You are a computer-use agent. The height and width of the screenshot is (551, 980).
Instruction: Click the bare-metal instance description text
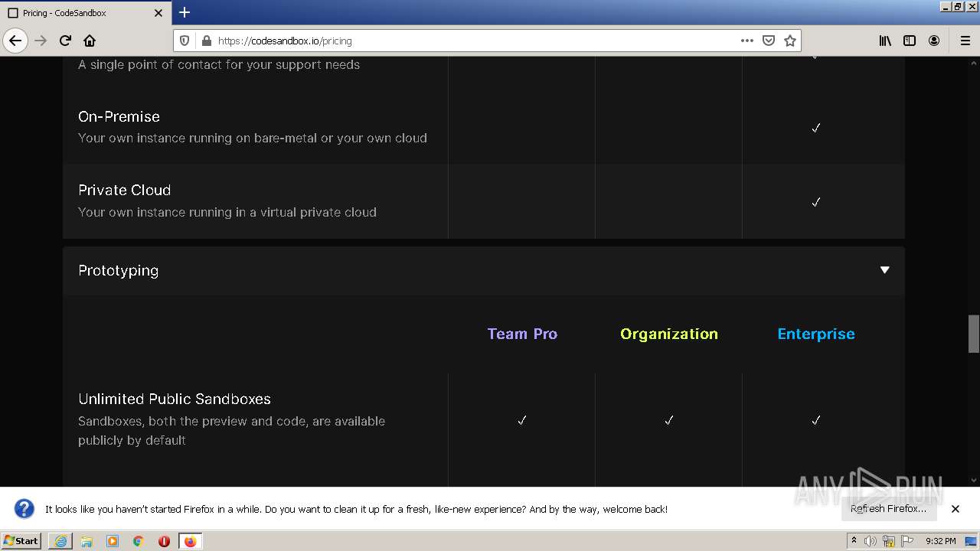(x=253, y=138)
